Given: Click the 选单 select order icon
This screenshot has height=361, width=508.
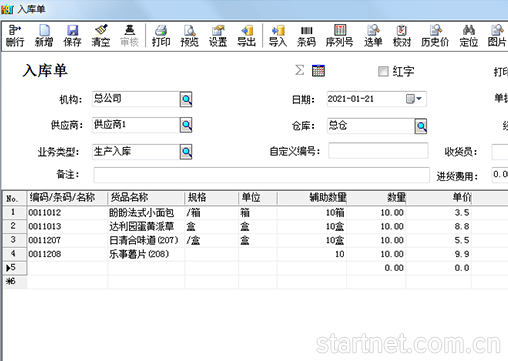Looking at the screenshot, I should click(373, 36).
